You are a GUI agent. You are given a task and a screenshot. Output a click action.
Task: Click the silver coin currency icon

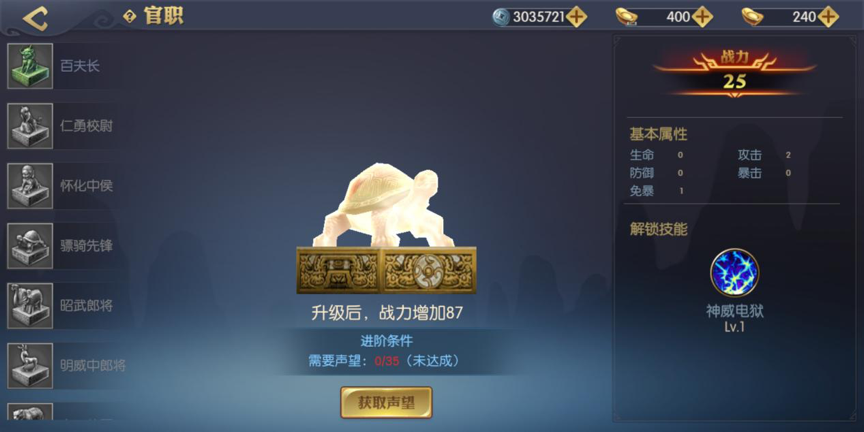point(501,17)
